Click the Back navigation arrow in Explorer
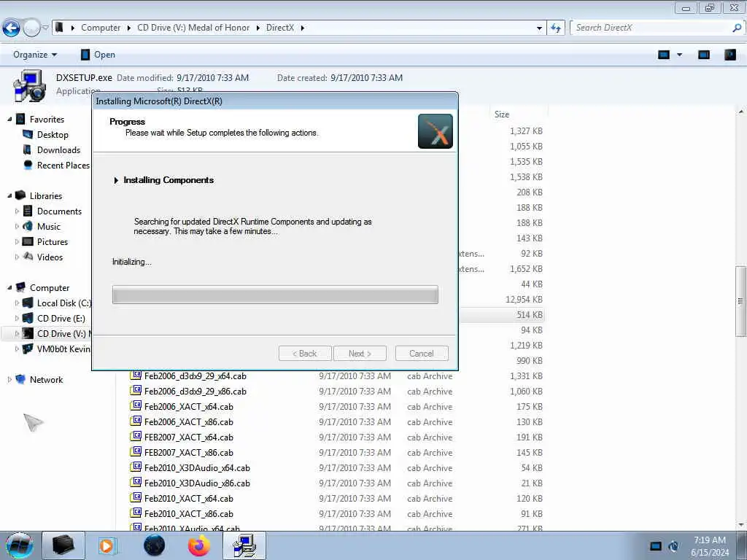Viewport: 747px width, 560px height. tap(12, 28)
